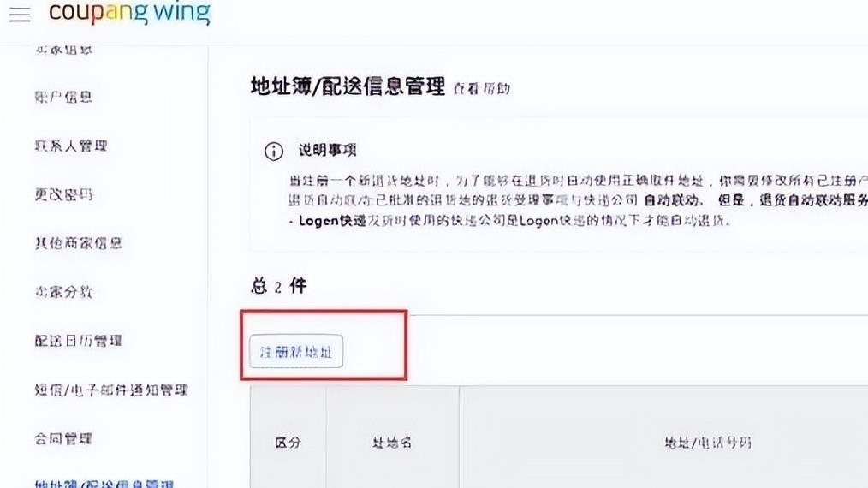868x488 pixels.
Task: Go to 联系人管理 in the sidebar
Action: (x=71, y=146)
